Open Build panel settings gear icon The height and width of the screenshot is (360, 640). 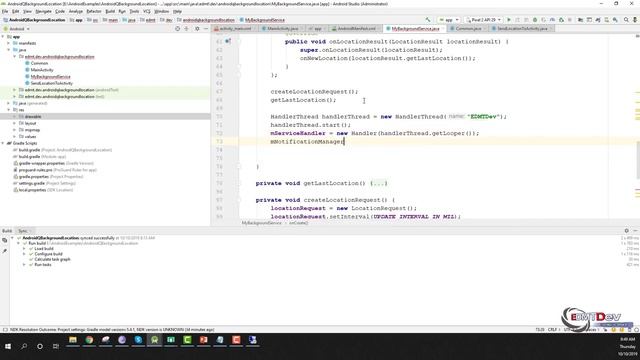[x=627, y=231]
